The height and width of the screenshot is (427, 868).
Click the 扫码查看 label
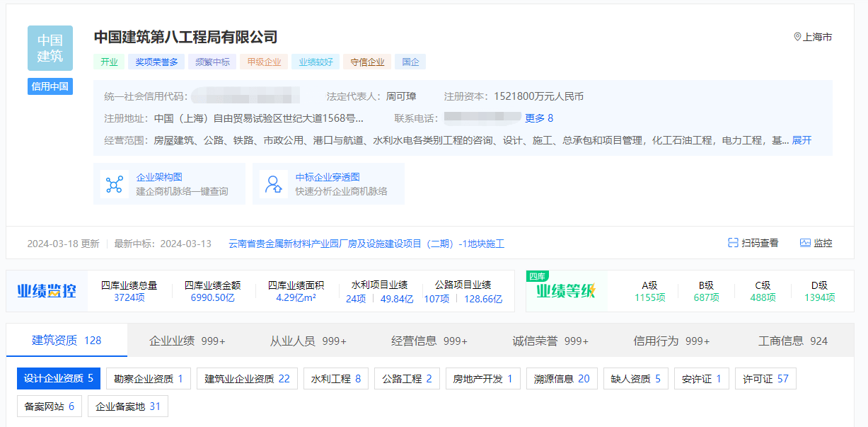[760, 243]
